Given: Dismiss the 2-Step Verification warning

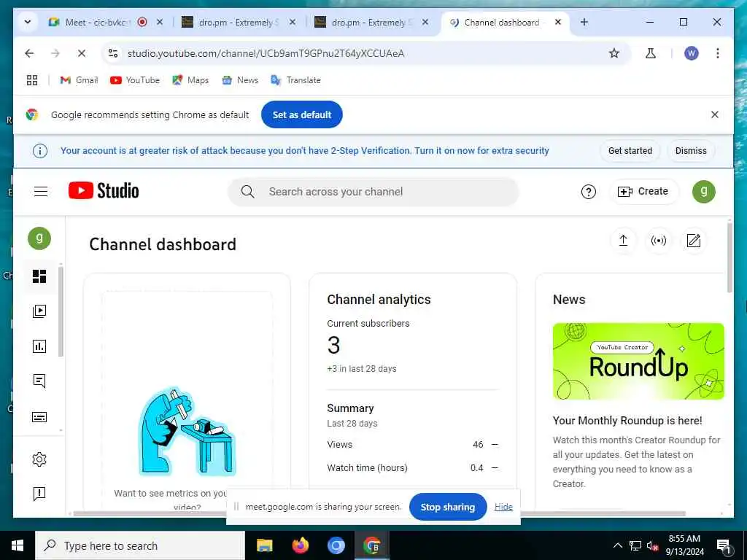Looking at the screenshot, I should (691, 151).
